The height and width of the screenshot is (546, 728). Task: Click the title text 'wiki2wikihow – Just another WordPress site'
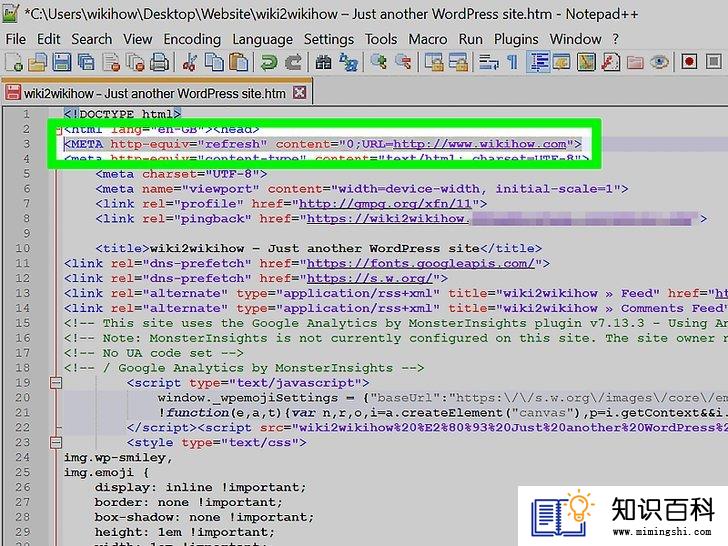pyautogui.click(x=315, y=248)
